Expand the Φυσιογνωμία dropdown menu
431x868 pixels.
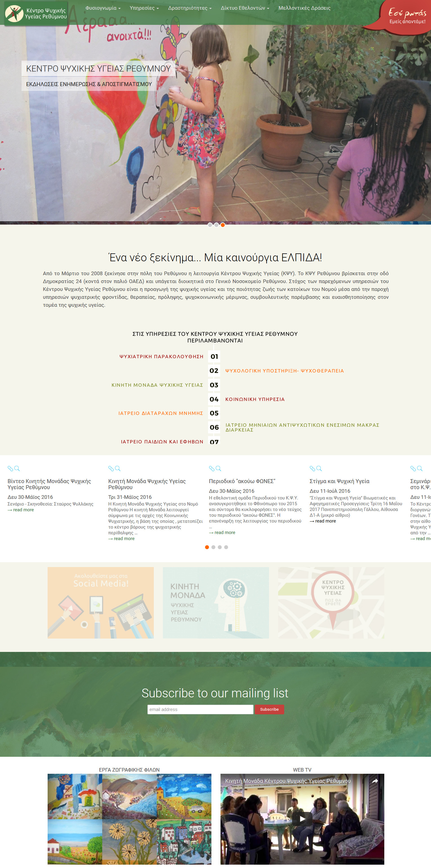[x=103, y=8]
